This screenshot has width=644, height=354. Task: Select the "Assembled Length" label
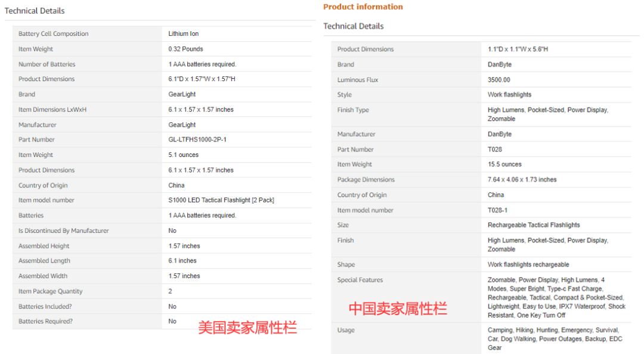pyautogui.click(x=44, y=261)
